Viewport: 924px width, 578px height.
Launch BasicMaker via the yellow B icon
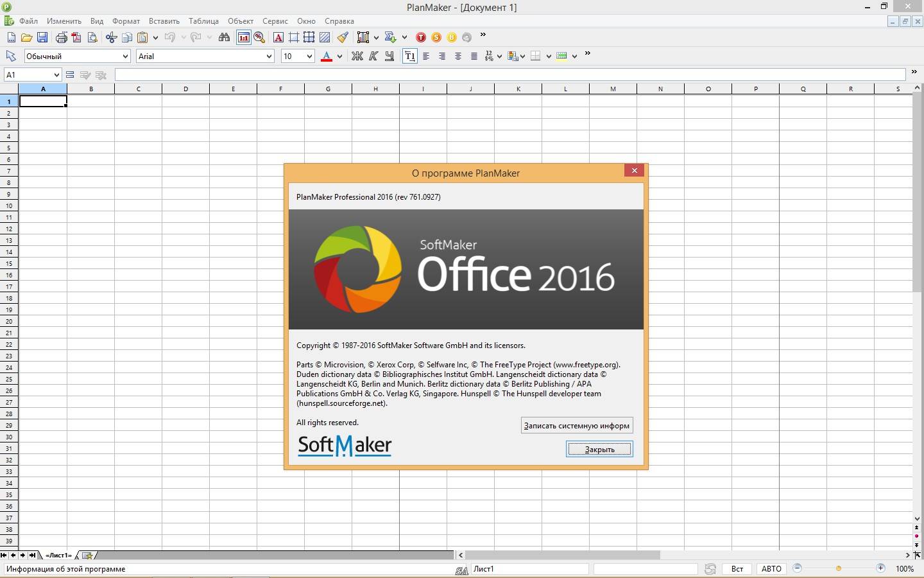452,37
